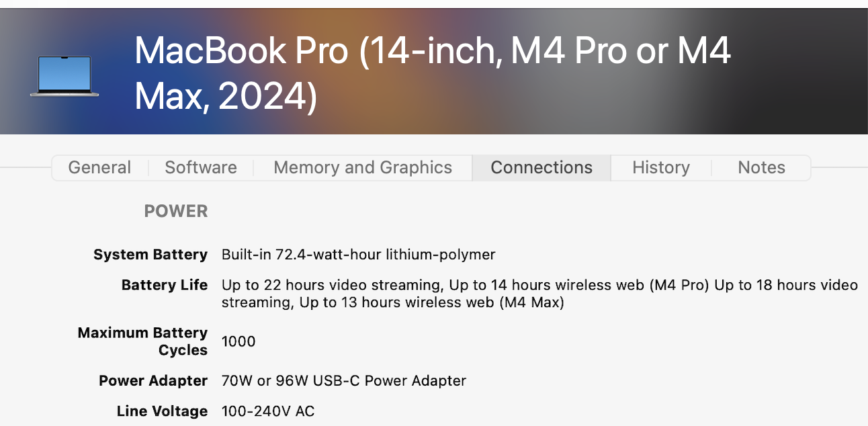Screen dimensions: 868x426
Task: Click the 72.4-watt-hour lithium-polymer battery value
Action: pyautogui.click(x=358, y=255)
